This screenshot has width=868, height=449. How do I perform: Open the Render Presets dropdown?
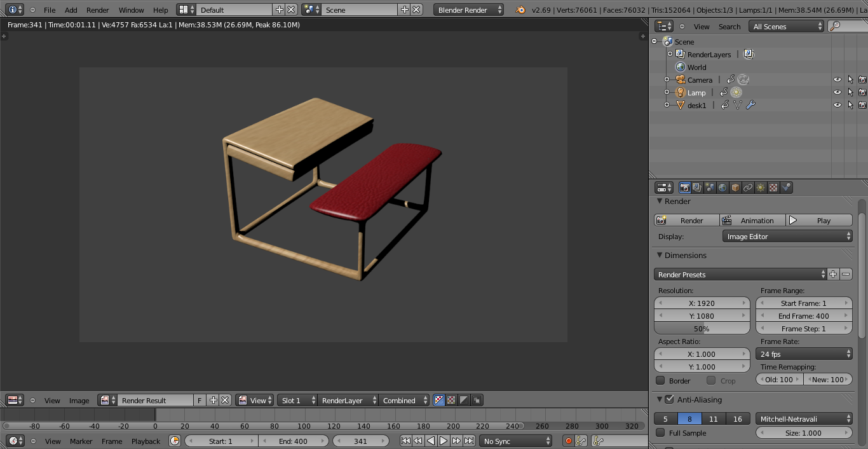pos(740,274)
